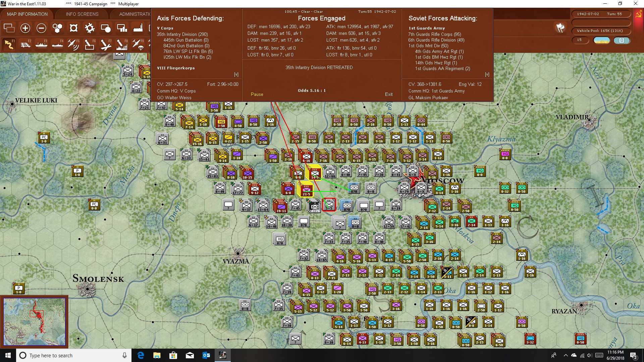Click the V Corps heading in defenders
This screenshot has height=362, width=644.
point(165,28)
